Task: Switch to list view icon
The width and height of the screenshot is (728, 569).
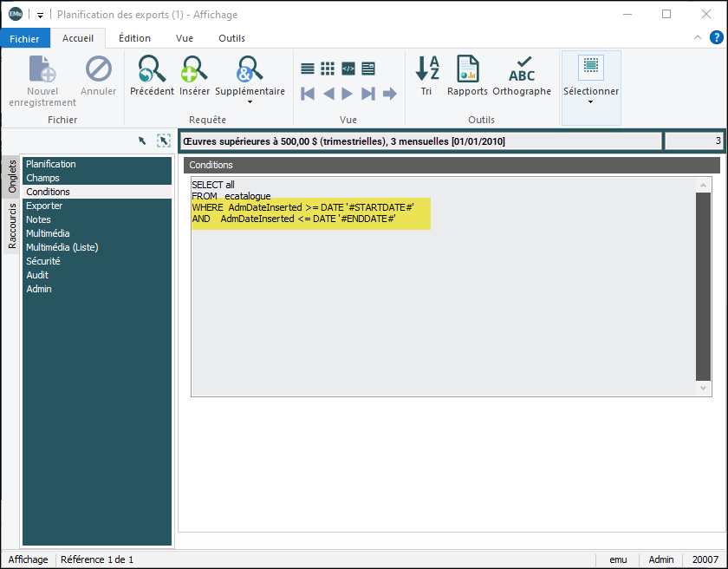Action: tap(308, 69)
